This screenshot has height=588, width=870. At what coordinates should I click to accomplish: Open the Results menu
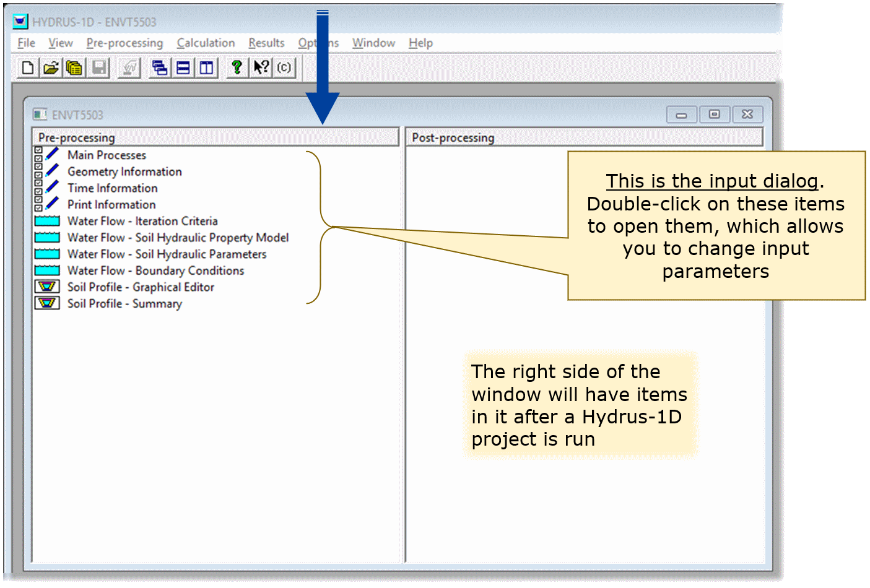tap(266, 43)
